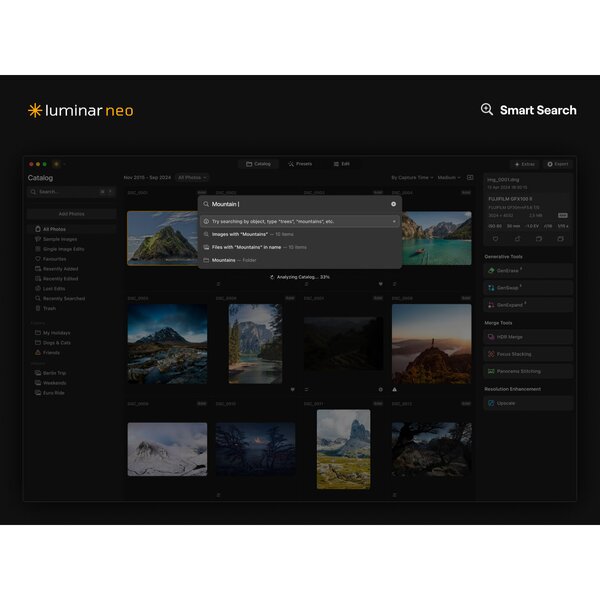Open the Mountains folder suggestion

coord(300,260)
